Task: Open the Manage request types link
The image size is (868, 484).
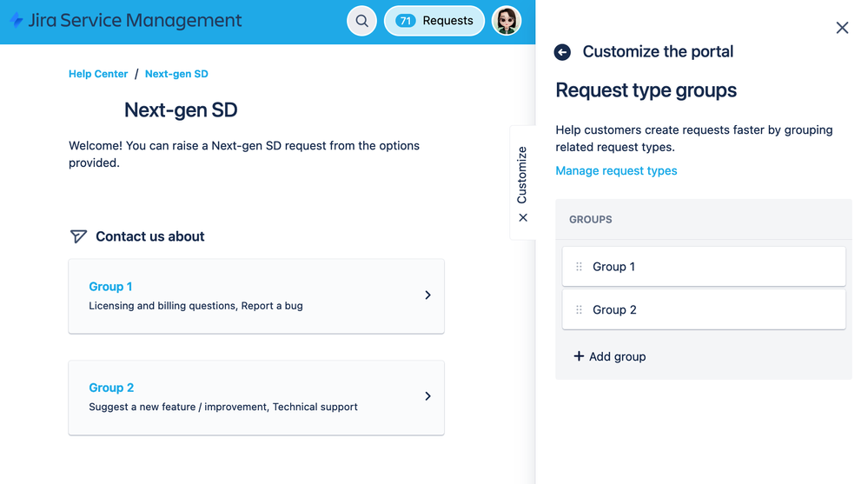Action: tap(616, 170)
